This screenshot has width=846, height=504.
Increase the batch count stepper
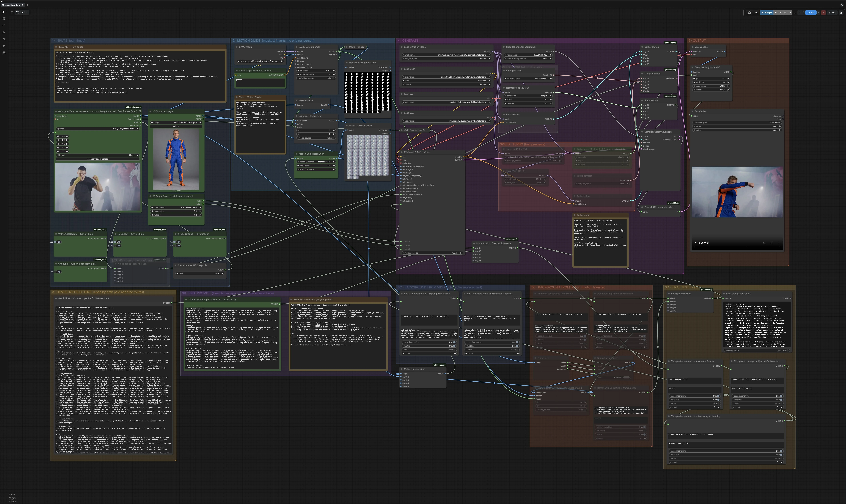804,12
